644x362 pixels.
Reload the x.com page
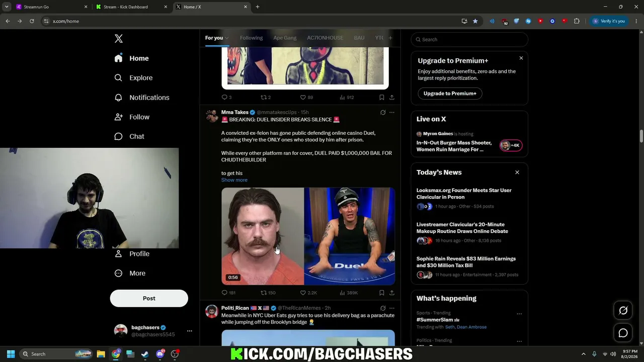pos(32,21)
